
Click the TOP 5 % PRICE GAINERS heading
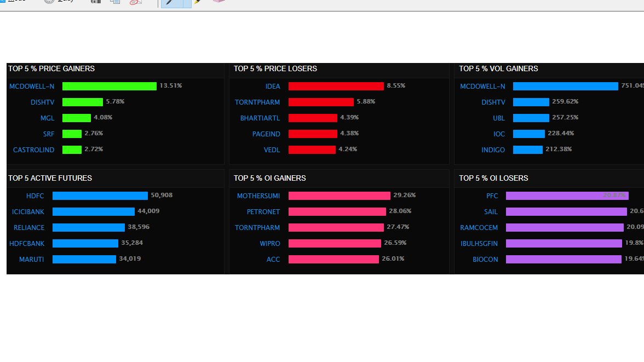pos(51,68)
